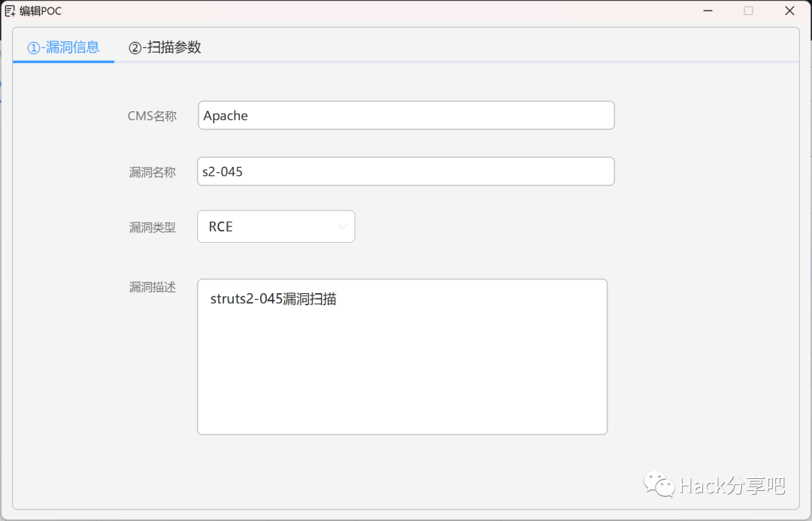Expand the 漏洞类型 dropdown chevron arrow

[x=343, y=226]
